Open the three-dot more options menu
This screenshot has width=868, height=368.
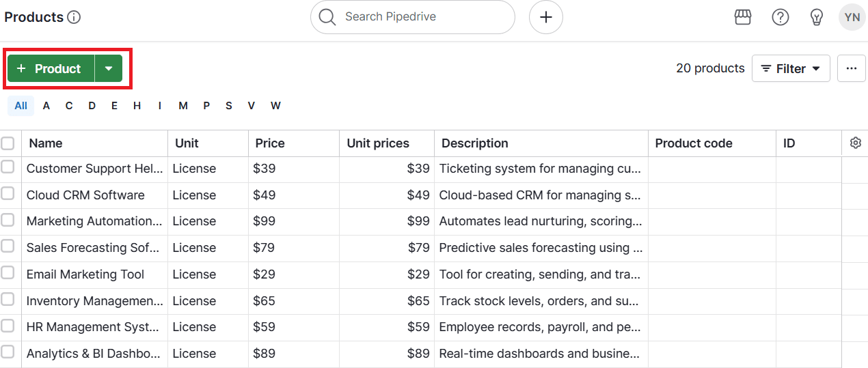point(851,68)
